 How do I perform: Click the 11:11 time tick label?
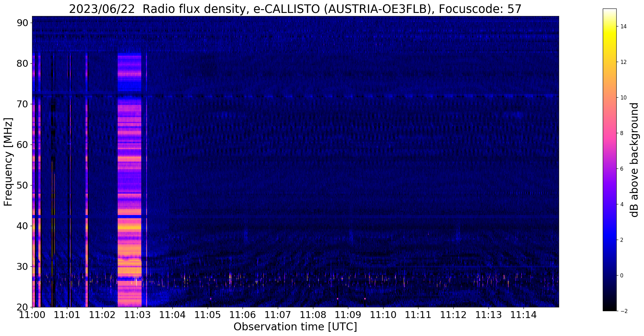(418, 315)
